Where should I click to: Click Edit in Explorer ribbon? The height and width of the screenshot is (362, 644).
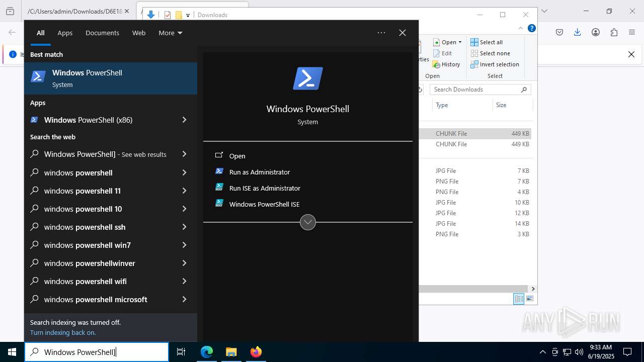tap(442, 53)
